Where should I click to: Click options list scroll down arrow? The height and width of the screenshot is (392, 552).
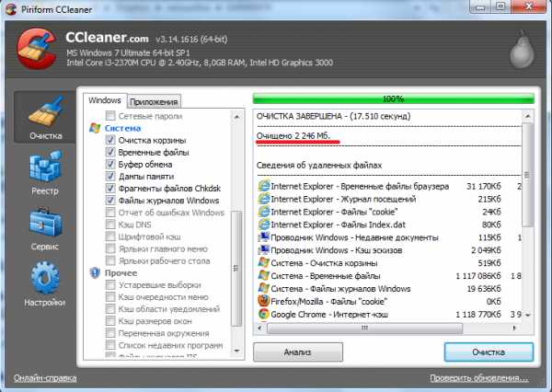(x=236, y=351)
